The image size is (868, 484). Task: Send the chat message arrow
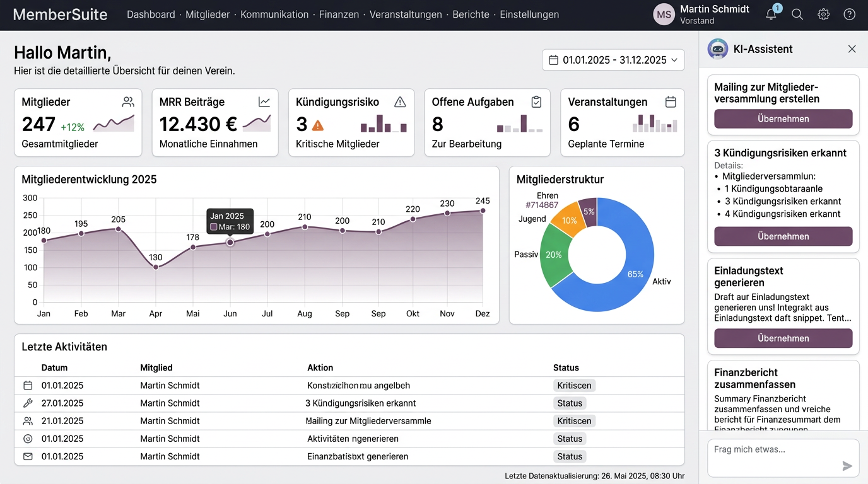tap(847, 466)
